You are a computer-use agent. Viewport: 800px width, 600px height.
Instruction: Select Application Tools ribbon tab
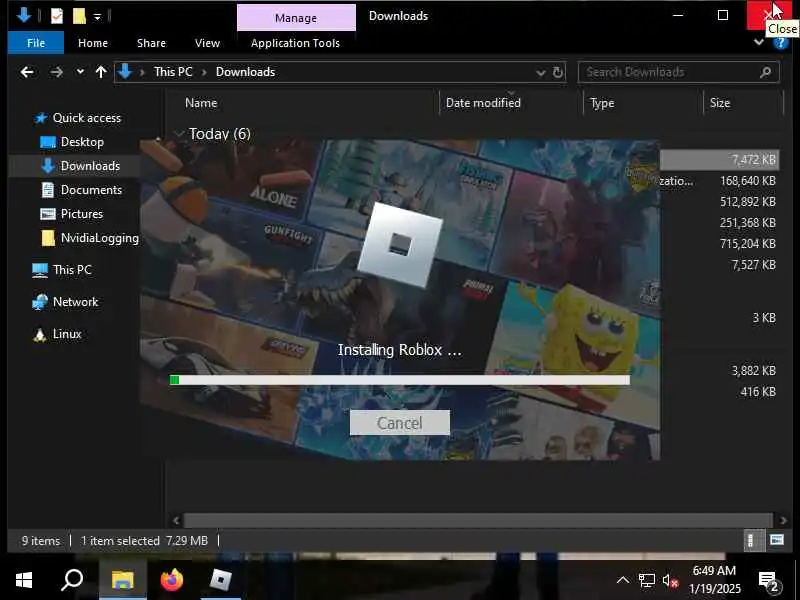(x=295, y=43)
